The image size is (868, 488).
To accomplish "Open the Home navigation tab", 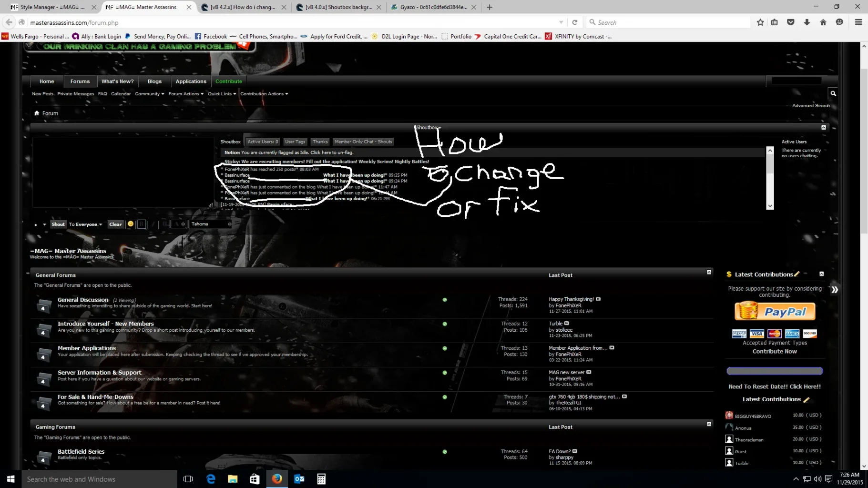I will point(47,81).
